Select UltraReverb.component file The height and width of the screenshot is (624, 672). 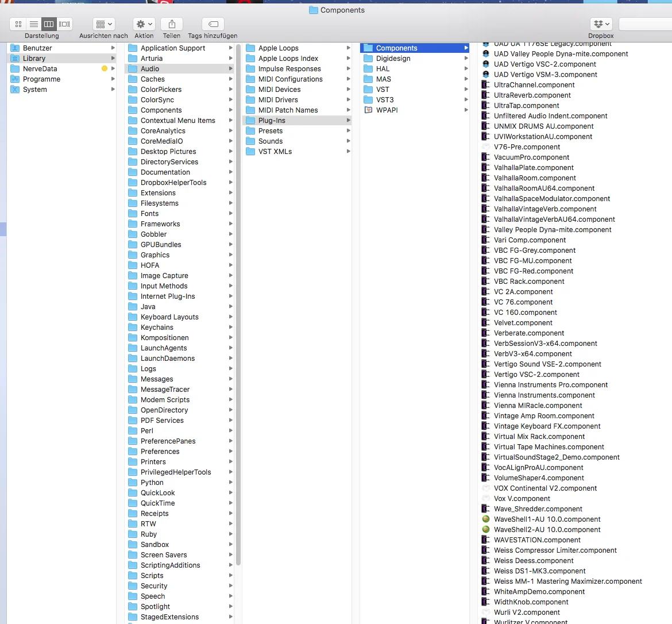click(532, 95)
